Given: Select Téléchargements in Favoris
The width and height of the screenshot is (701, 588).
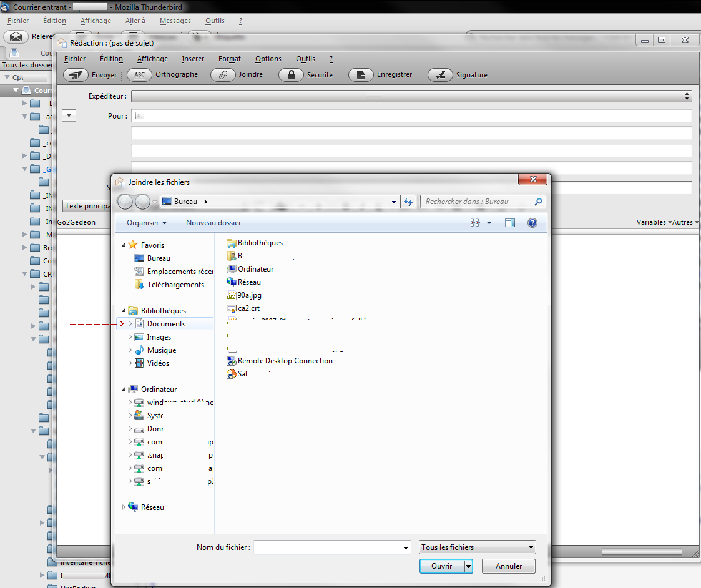Looking at the screenshot, I should 175,285.
